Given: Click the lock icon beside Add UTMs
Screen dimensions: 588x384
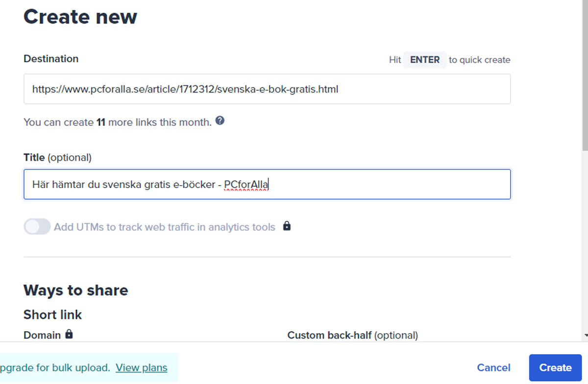Looking at the screenshot, I should pos(287,226).
